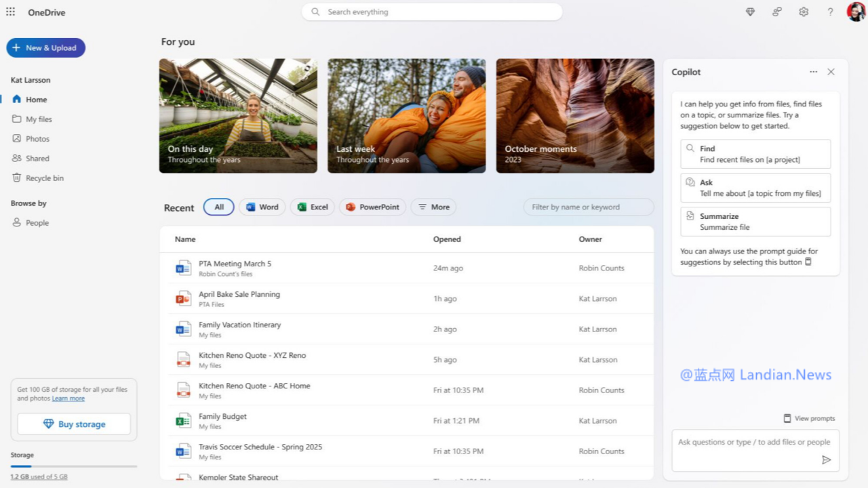
Task: Sort by Name column header
Action: click(x=185, y=239)
